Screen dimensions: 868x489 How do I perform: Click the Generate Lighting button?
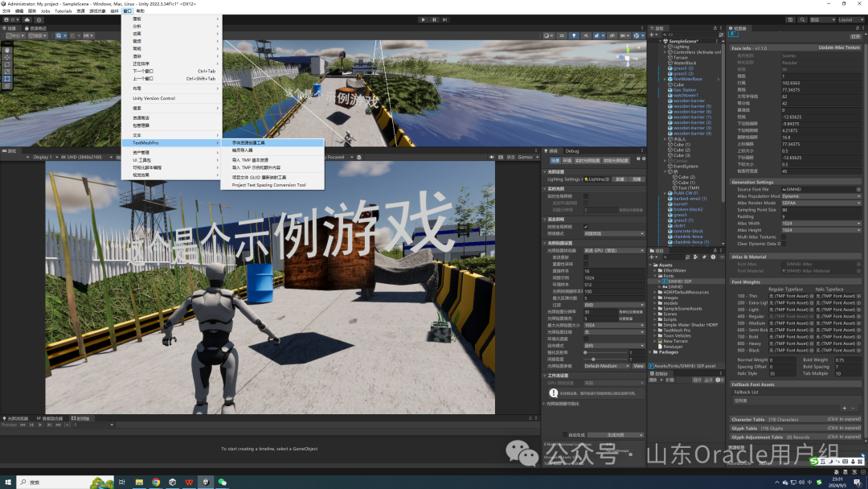pos(615,435)
